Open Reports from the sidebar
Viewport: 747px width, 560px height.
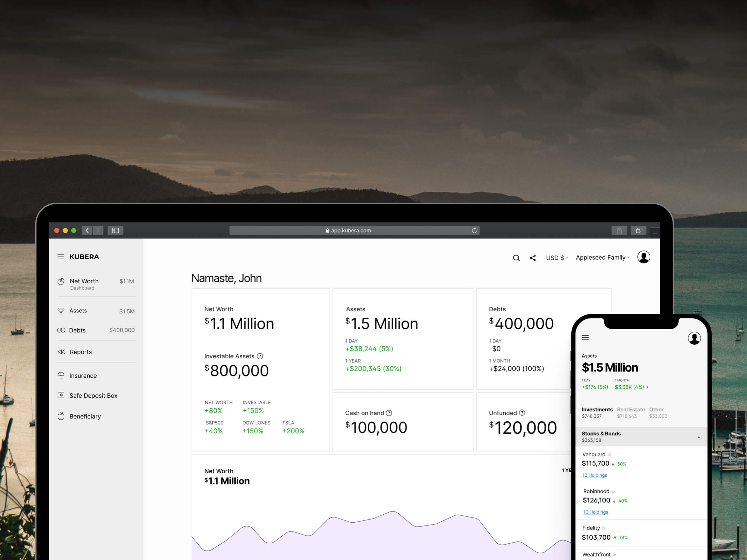coord(61,352)
